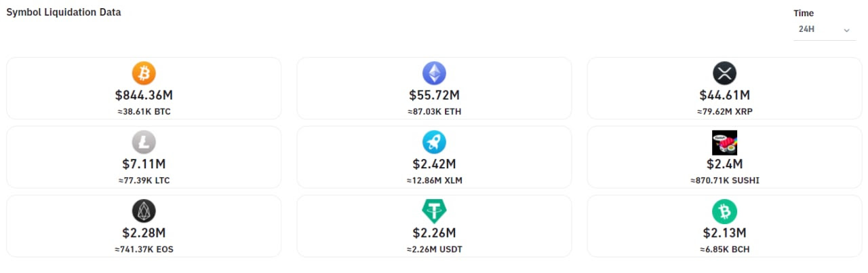Image resolution: width=868 pixels, height=273 pixels.
Task: Click the Stellar XLM rocket icon
Action: click(x=434, y=142)
